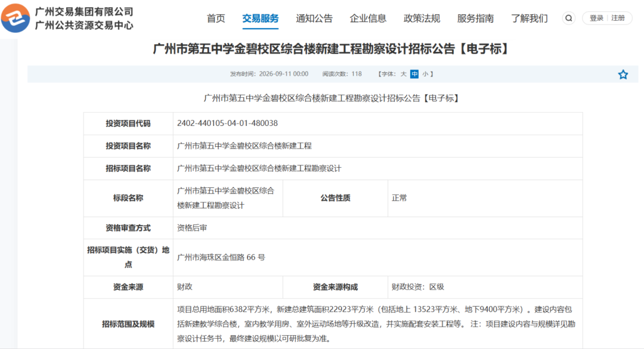The image size is (644, 349).
Task: Click the 资金来源 row label
Action: tap(128, 288)
